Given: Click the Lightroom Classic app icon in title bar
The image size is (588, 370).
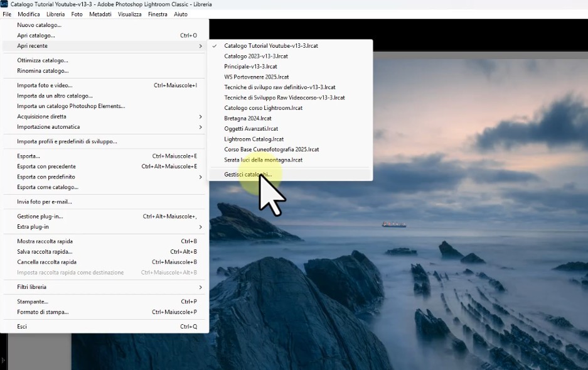Looking at the screenshot, I should pyautogui.click(x=4, y=4).
